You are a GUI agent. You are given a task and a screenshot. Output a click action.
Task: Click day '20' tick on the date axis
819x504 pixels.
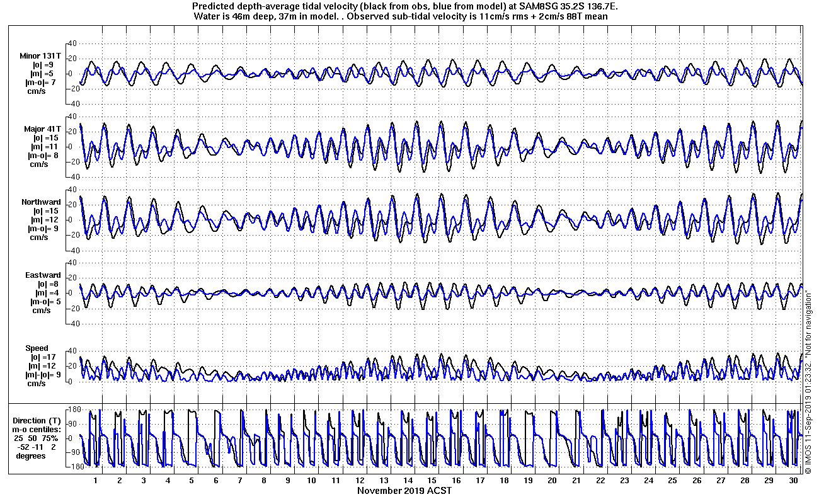point(552,480)
